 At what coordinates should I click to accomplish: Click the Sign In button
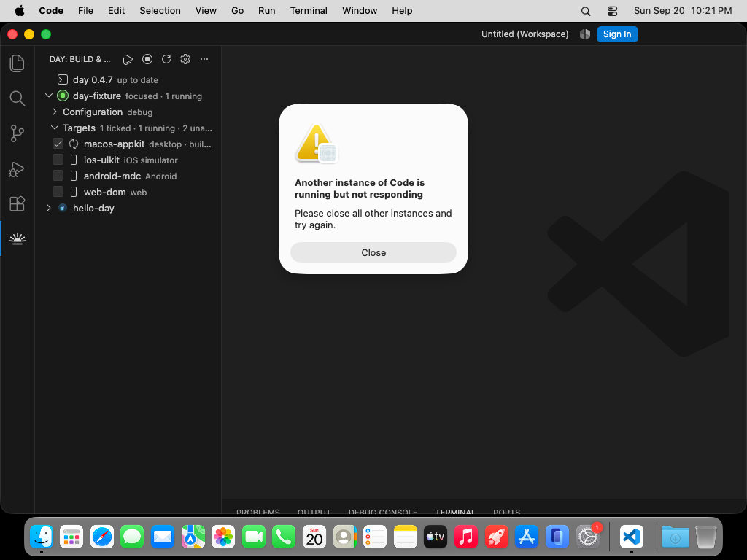tap(617, 34)
